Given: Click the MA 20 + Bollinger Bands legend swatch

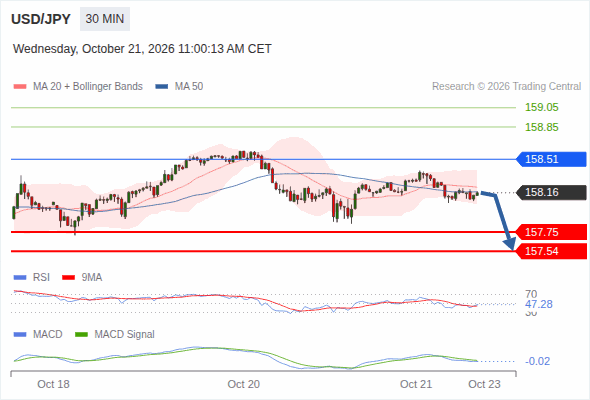Looking at the screenshot, I should [20, 87].
